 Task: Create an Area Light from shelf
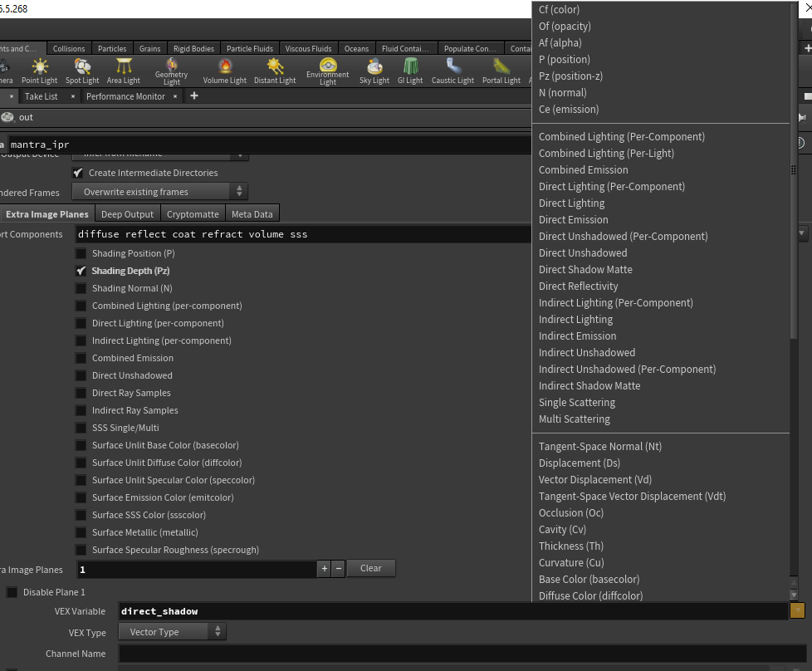click(x=124, y=71)
